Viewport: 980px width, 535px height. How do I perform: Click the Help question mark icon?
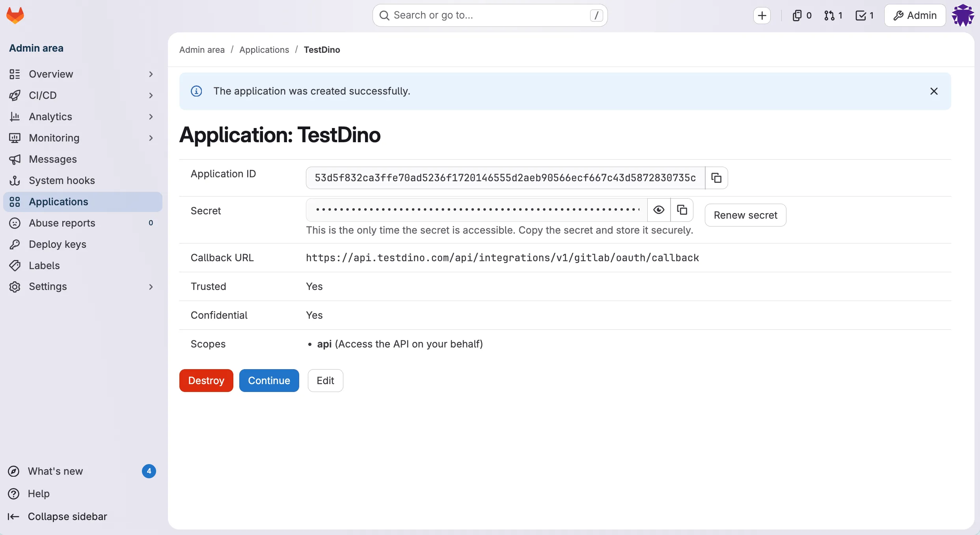tap(14, 494)
